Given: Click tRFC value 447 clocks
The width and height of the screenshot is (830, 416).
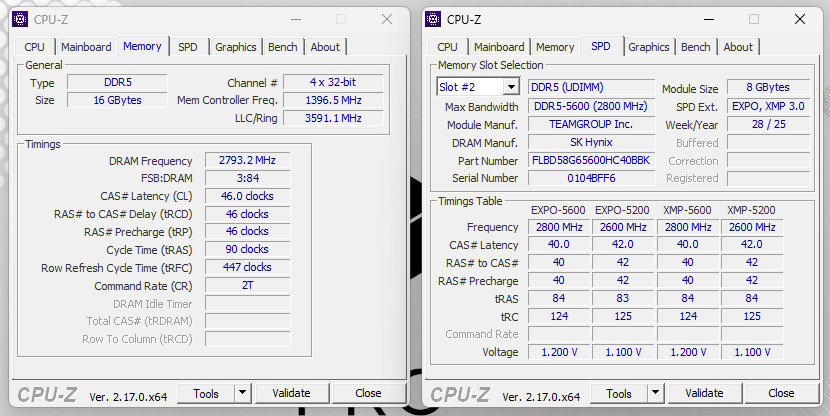Looking at the screenshot, I should (247, 267).
